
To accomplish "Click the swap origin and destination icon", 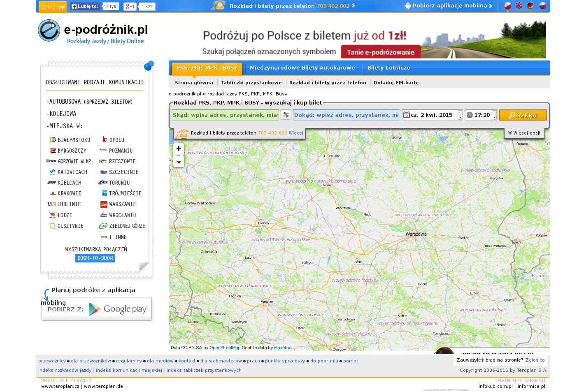I will (286, 115).
